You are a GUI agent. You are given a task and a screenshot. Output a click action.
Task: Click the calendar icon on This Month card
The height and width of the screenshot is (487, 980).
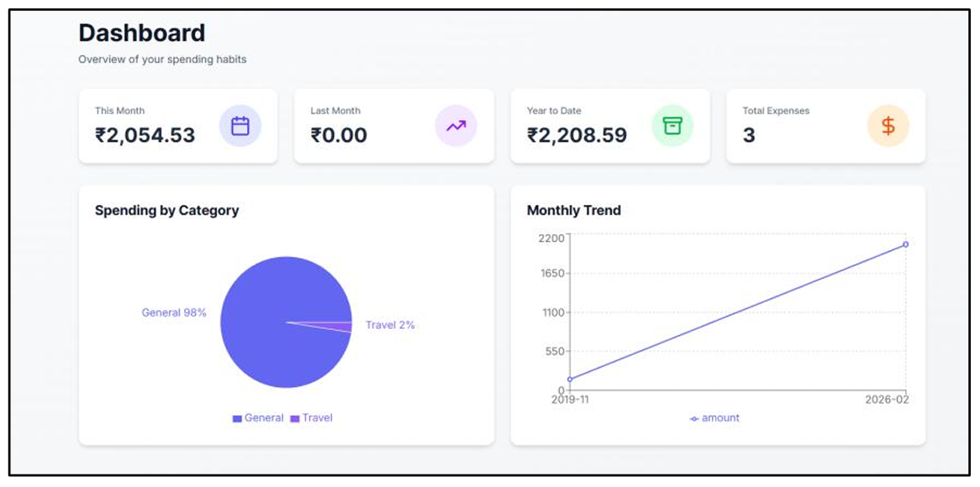240,126
